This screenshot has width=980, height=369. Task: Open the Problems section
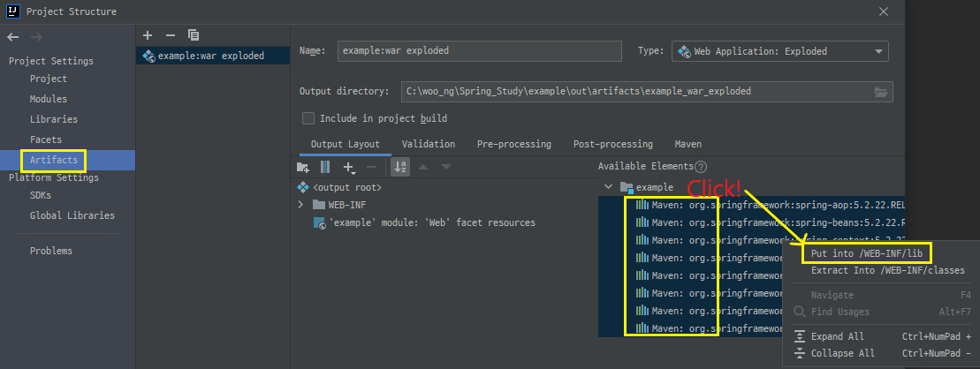(51, 251)
